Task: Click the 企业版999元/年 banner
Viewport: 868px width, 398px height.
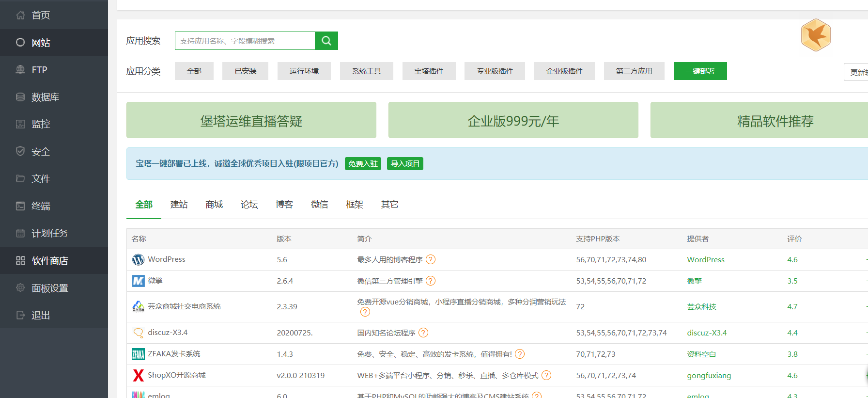Action: 513,120
